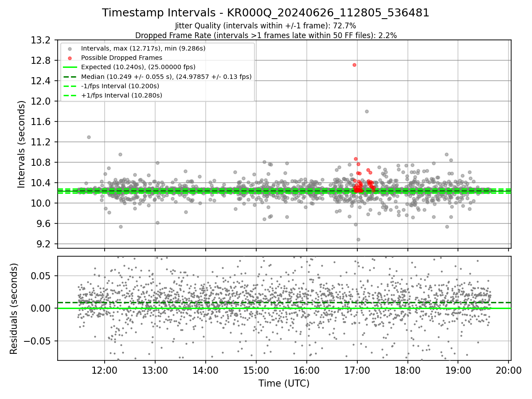Viewport: 532px width, 399px height.
Task: Click legend entry "Possible Dropped Frames"
Action: pos(121,58)
